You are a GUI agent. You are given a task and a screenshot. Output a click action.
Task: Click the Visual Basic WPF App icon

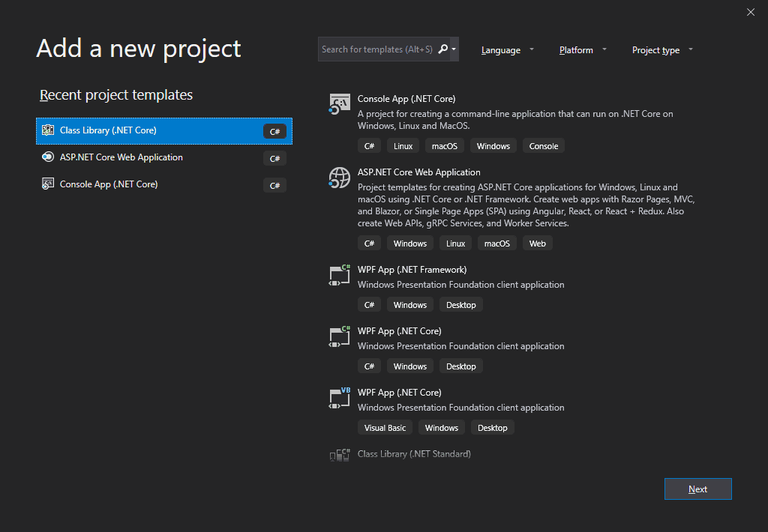click(340, 398)
